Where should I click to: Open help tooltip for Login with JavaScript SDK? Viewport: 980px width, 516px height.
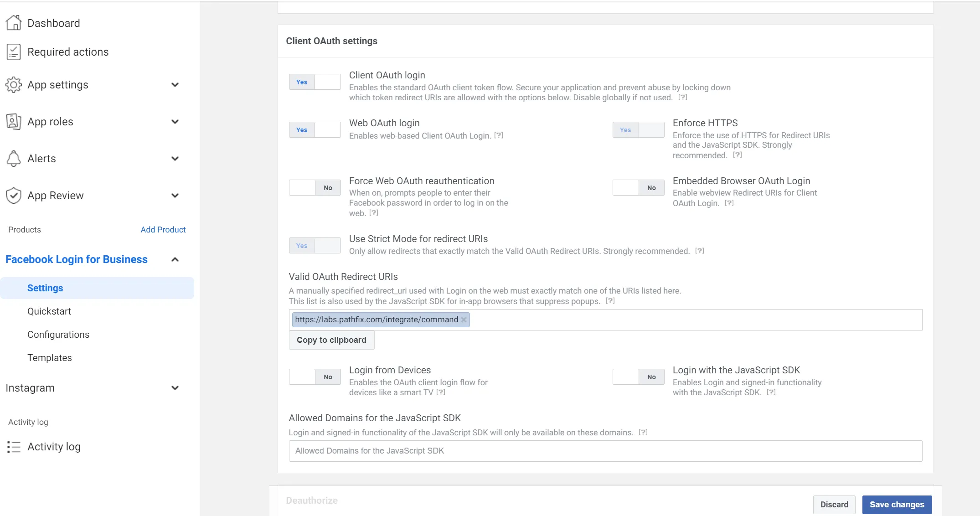click(x=771, y=392)
